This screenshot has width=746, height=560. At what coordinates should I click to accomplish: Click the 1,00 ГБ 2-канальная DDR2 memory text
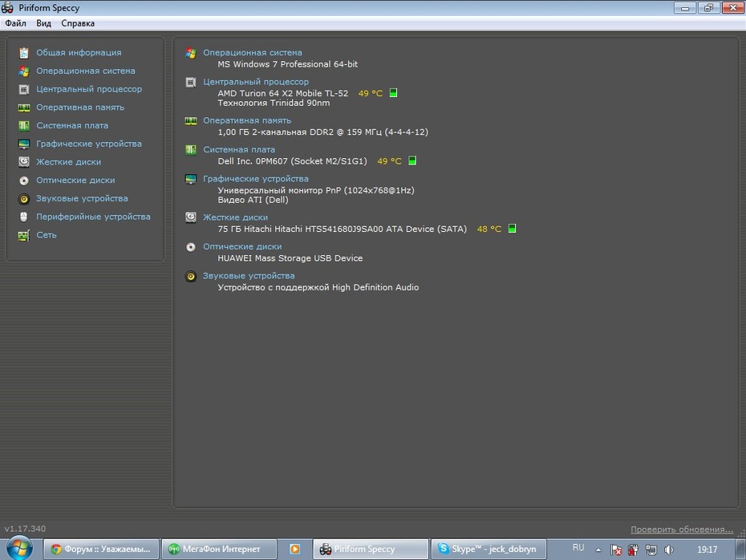click(323, 132)
